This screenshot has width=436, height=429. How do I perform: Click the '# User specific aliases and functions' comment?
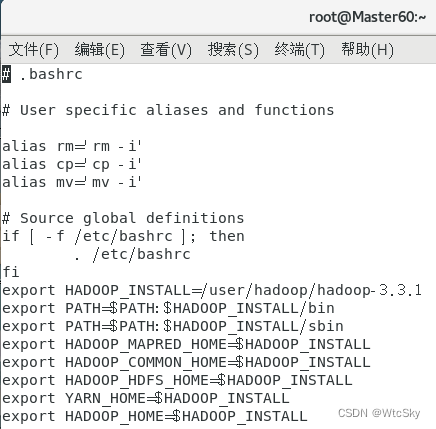[x=168, y=110]
